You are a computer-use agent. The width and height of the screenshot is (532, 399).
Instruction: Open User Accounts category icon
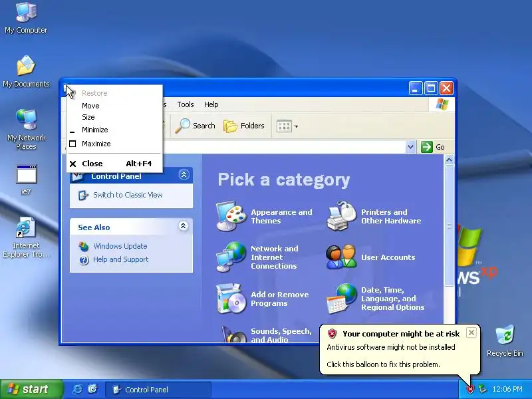[x=341, y=257]
